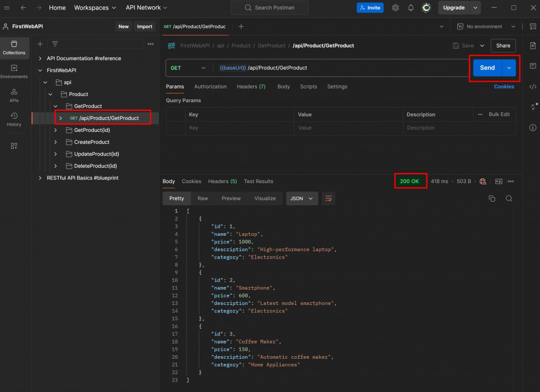Switch to the Settings tab
Viewport: 540px width, 392px height.
(337, 87)
